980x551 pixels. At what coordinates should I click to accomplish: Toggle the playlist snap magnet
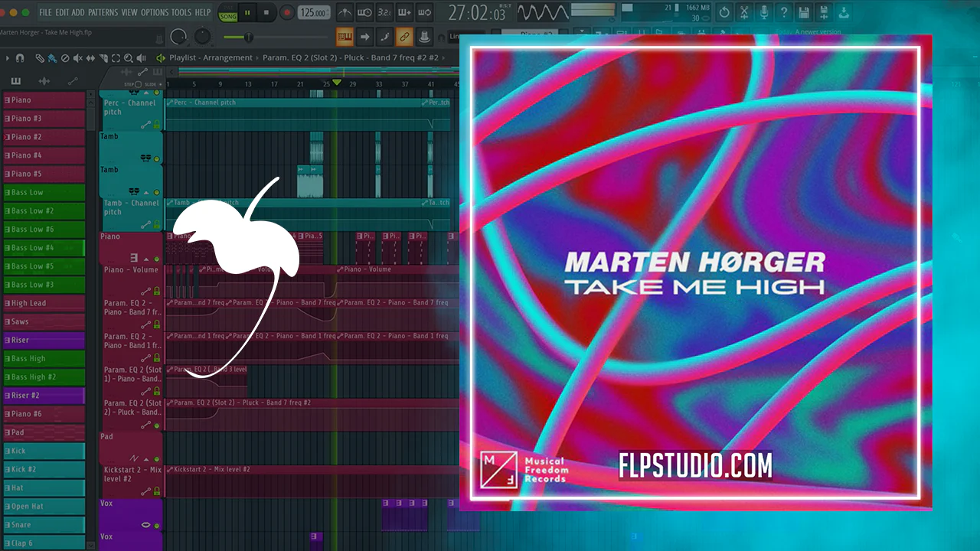(19, 58)
